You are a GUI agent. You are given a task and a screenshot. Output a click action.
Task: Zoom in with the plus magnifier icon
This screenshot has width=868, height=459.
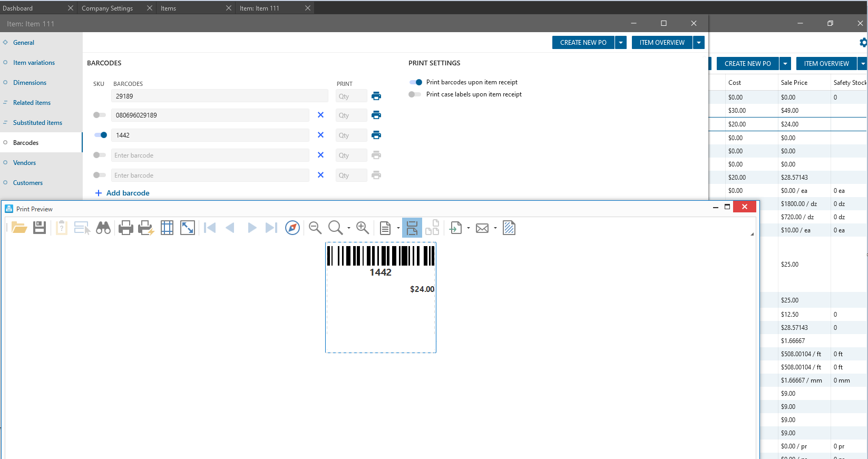[363, 228]
